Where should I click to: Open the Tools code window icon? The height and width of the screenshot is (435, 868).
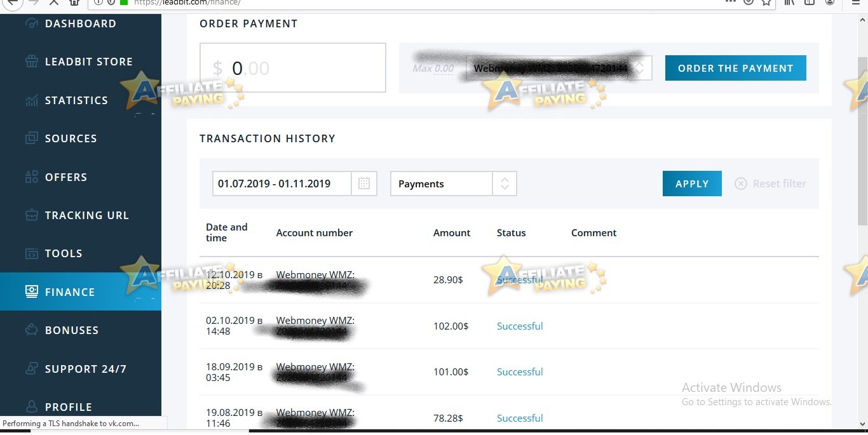click(x=31, y=253)
